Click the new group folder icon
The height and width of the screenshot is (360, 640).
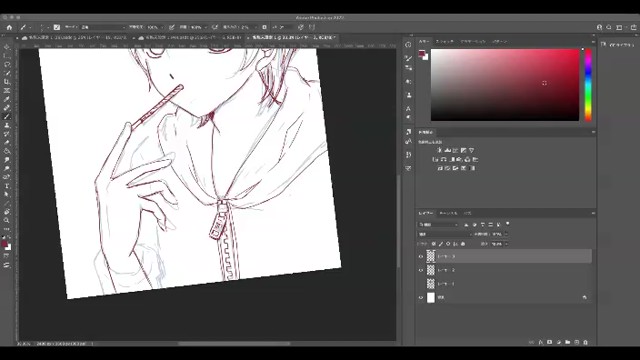(x=567, y=342)
